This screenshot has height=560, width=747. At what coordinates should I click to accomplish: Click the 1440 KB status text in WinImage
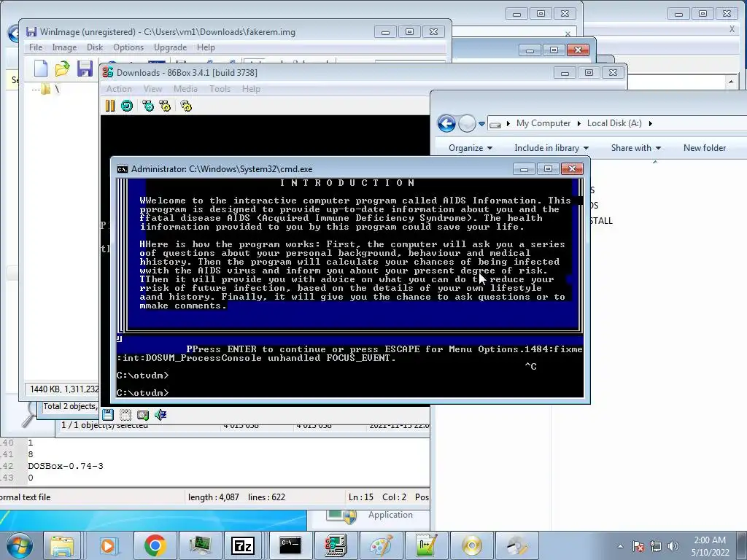pos(64,389)
